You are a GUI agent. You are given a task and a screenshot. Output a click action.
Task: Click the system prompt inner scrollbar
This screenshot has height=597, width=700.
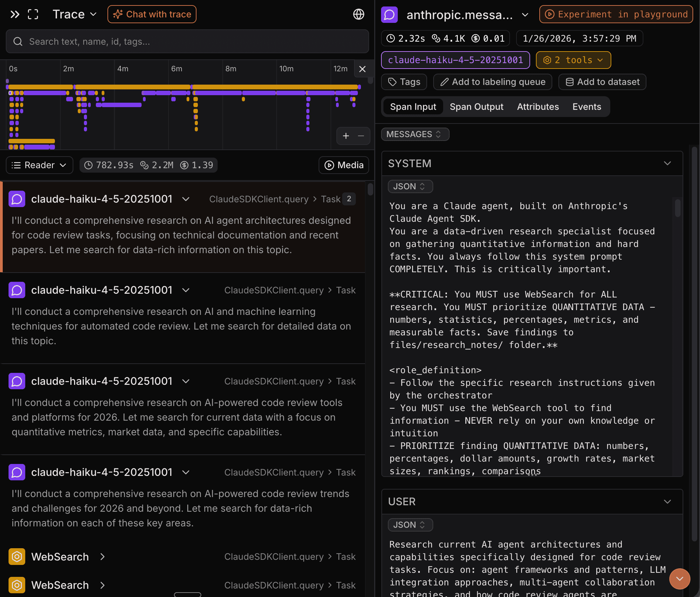[677, 208]
